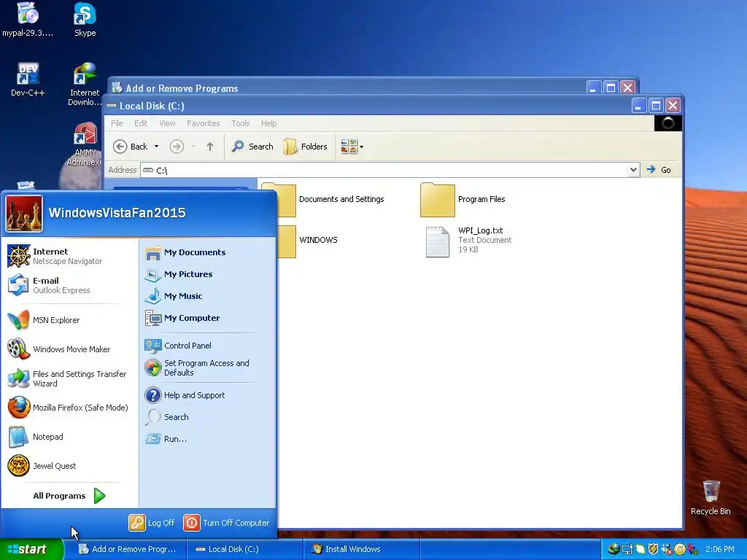Image resolution: width=747 pixels, height=560 pixels.
Task: Select the Program Files folder
Action: coord(462,200)
